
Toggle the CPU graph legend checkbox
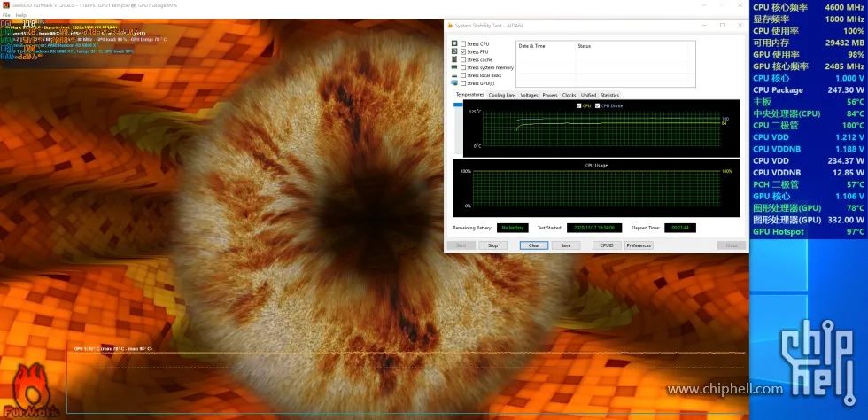(579, 105)
